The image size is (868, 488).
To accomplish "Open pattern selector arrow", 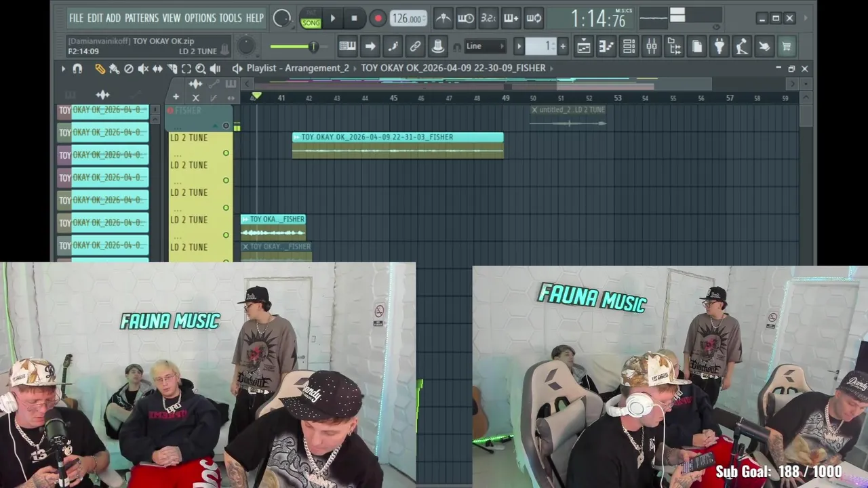I will point(519,46).
